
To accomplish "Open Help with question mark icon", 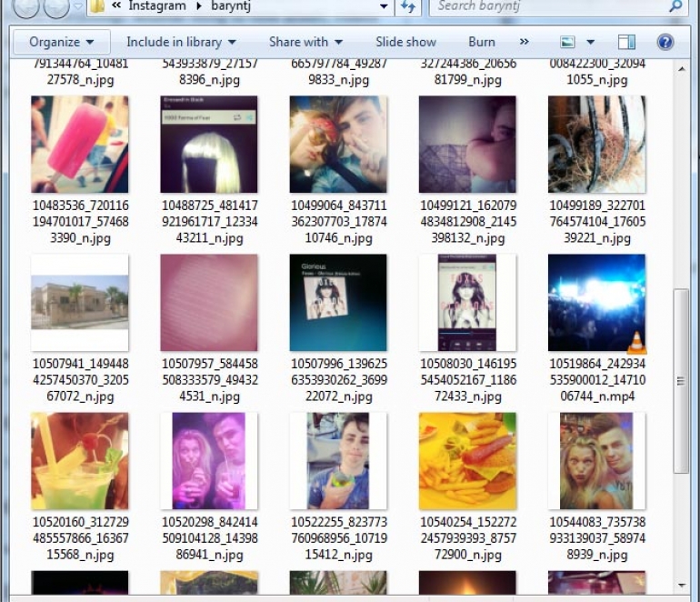I will (x=665, y=42).
